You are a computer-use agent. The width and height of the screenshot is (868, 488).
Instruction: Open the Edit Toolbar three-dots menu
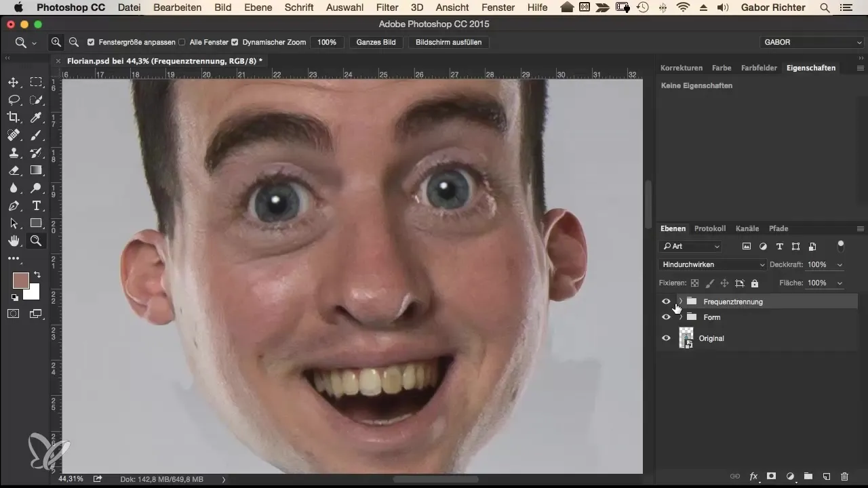(14, 258)
